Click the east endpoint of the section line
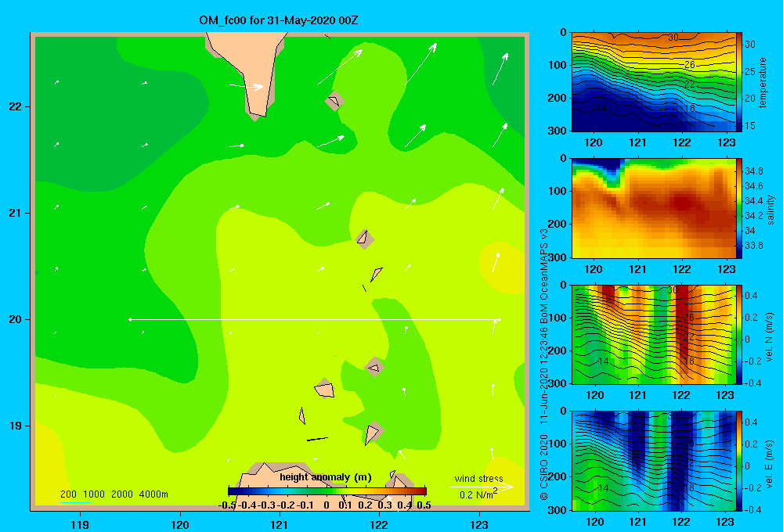783x532 pixels. (x=498, y=319)
